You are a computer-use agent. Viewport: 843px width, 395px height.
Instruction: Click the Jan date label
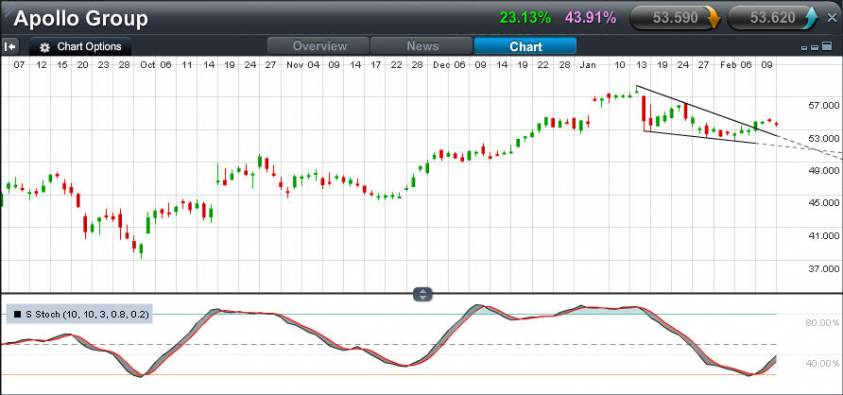588,64
